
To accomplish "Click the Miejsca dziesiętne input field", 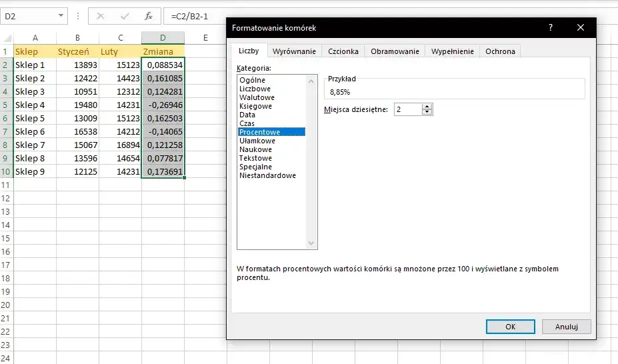I will (x=407, y=109).
